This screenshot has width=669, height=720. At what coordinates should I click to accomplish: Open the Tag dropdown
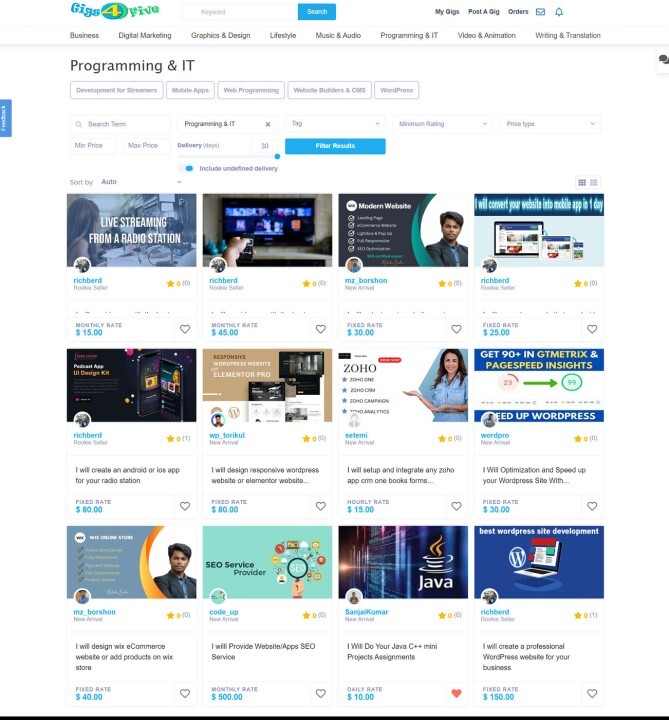(335, 124)
